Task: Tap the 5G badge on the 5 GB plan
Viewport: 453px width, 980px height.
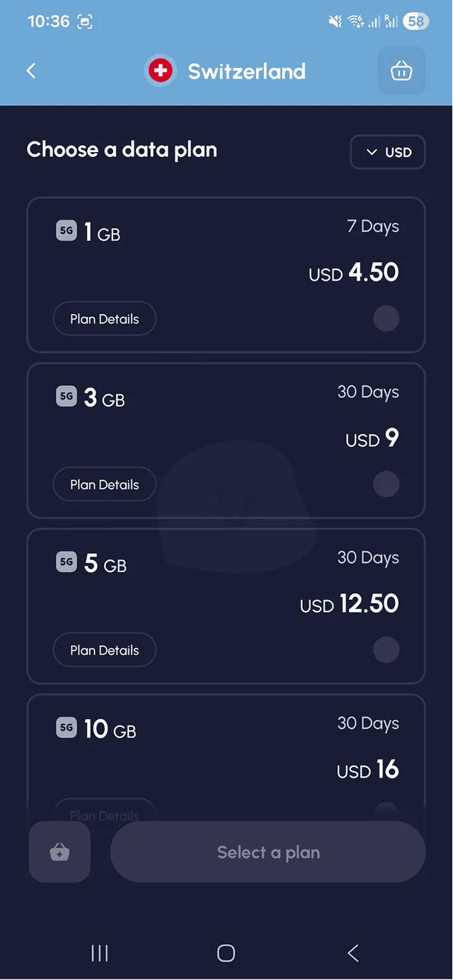Action: pyautogui.click(x=66, y=561)
